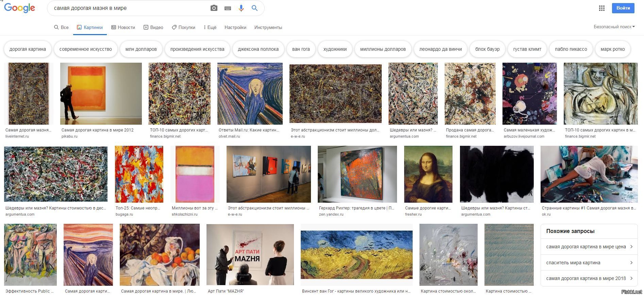Select миллионы долларов chip
Viewport: 644px width, 296px height.
(383, 49)
